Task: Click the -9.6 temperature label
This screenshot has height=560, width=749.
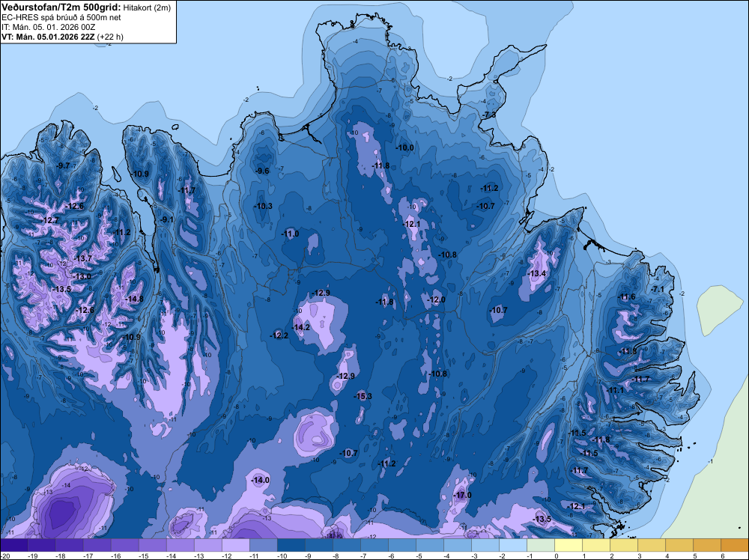Action: click(x=262, y=171)
